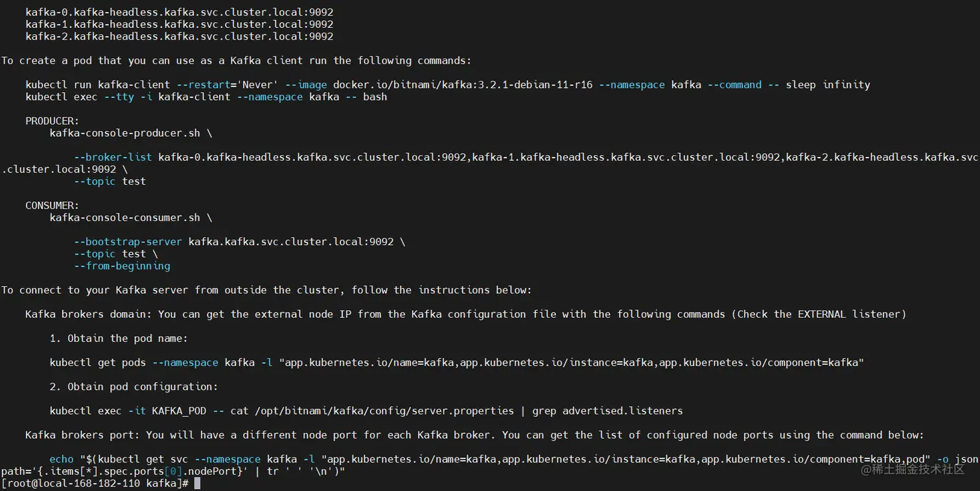Click the 'Kafka brokers domain:' sentence
Image resolution: width=980 pixels, height=491 pixels.
click(x=465, y=315)
